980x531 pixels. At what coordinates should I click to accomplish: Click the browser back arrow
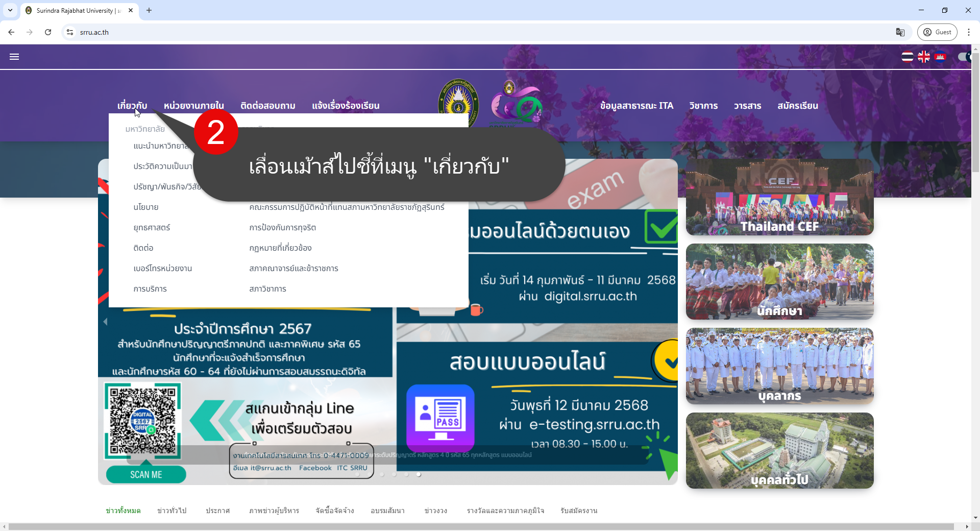(x=11, y=32)
